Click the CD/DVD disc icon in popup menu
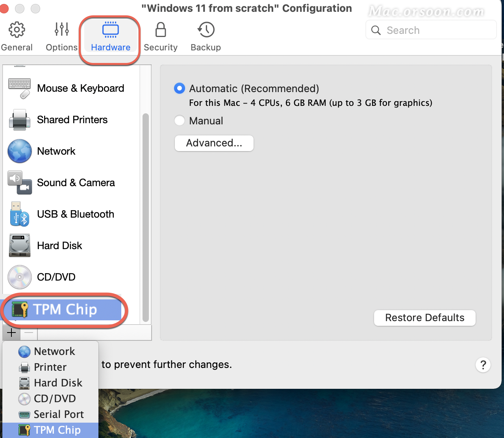 (24, 399)
